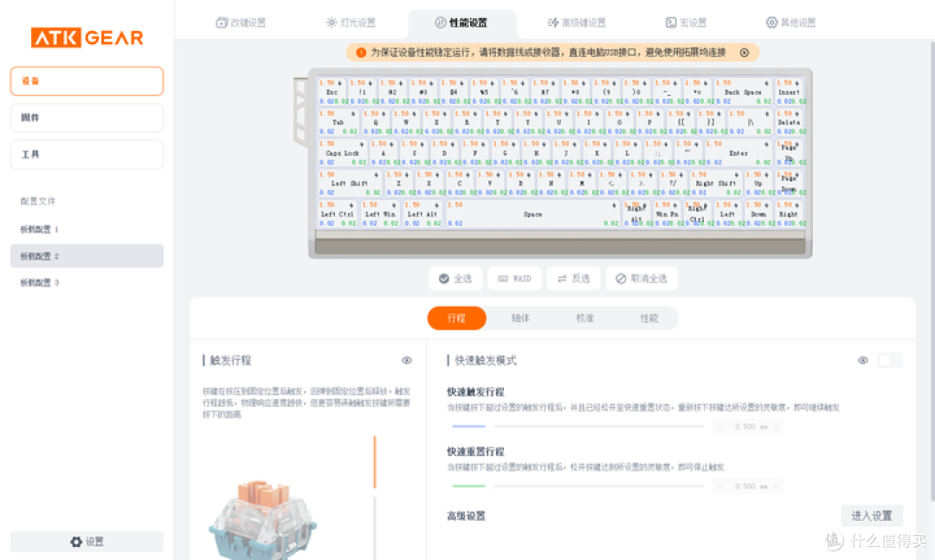Select onboard profile 2 in sidebar
The image size is (935, 560).
(87, 256)
